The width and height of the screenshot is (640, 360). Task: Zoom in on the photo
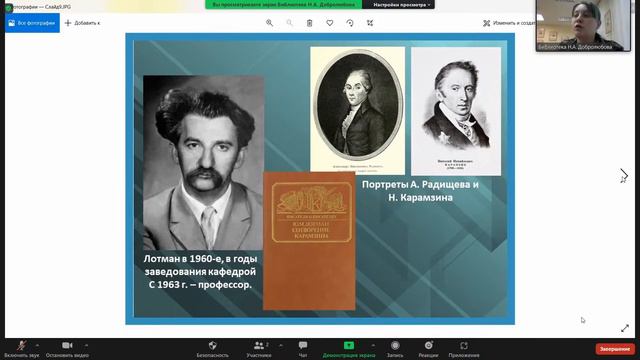coord(269,23)
